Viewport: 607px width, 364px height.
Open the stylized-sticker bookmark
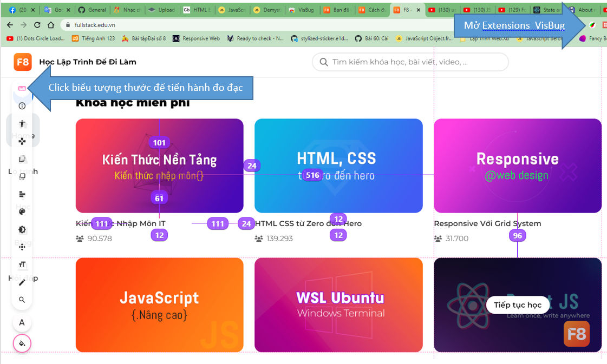click(x=319, y=38)
